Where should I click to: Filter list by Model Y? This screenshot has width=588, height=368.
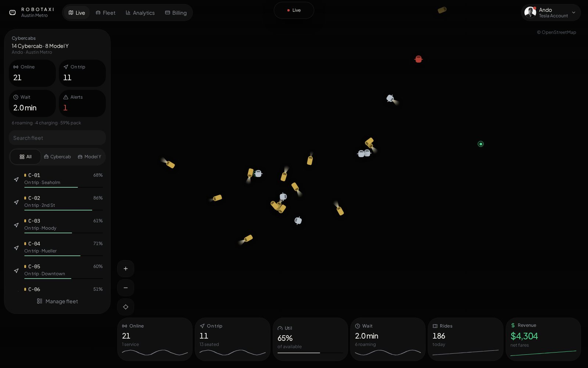point(89,157)
